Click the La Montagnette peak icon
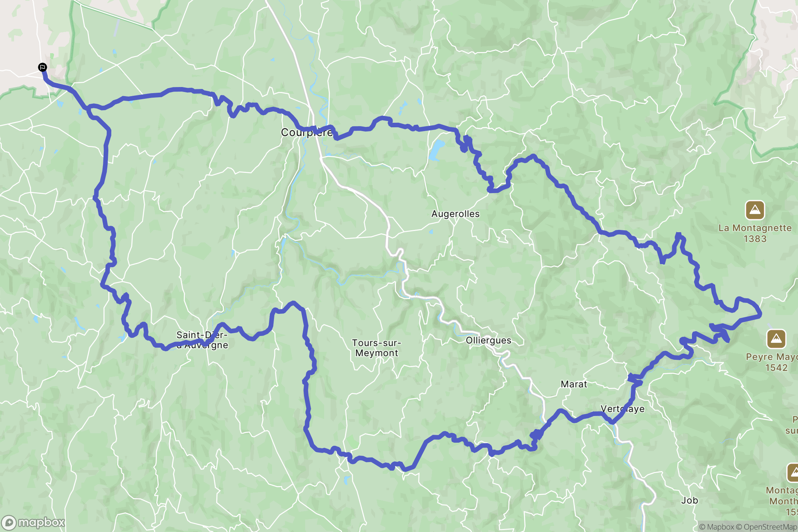Screen dimensions: 798x532 click(x=755, y=210)
